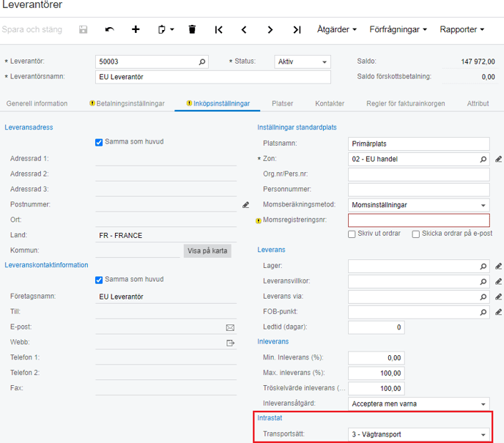
Task: Open Regler för fakturainkorgen tab
Action: point(406,104)
